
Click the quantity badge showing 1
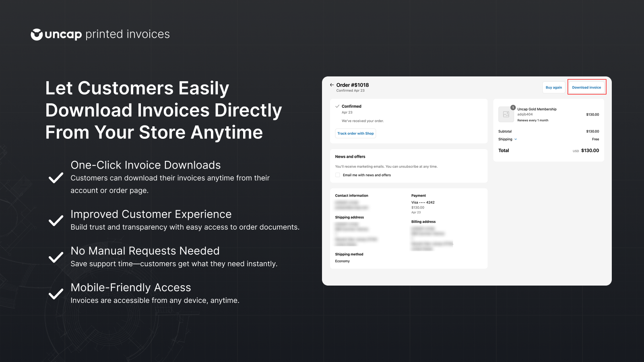(513, 107)
